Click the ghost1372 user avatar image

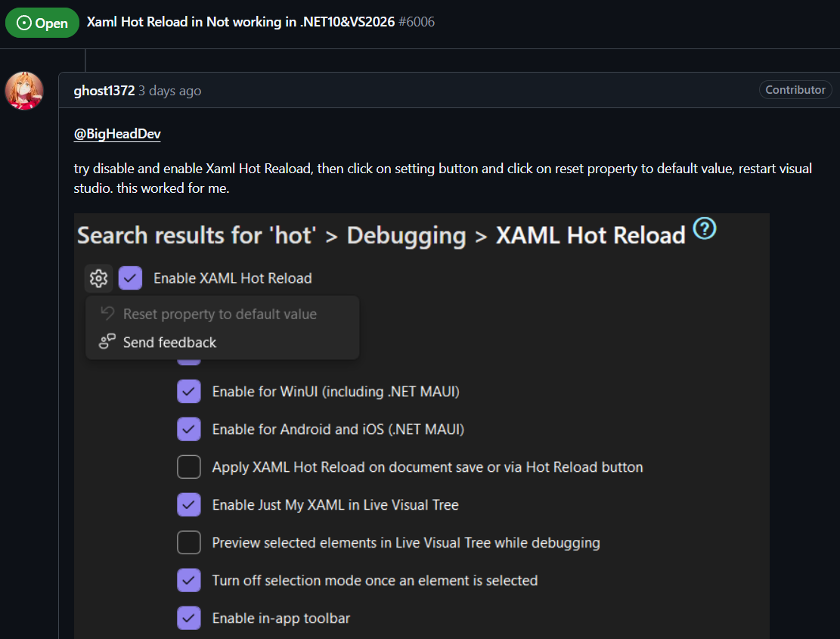pos(24,91)
